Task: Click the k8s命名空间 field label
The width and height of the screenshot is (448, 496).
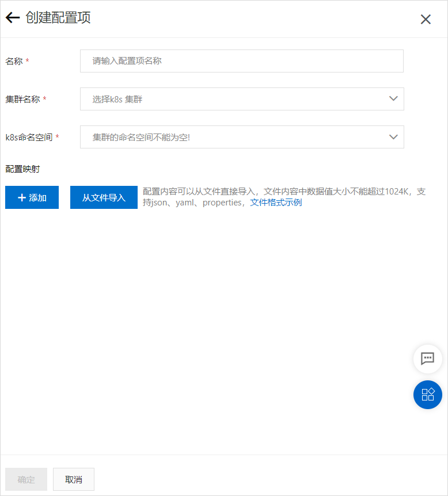Action: (x=29, y=138)
